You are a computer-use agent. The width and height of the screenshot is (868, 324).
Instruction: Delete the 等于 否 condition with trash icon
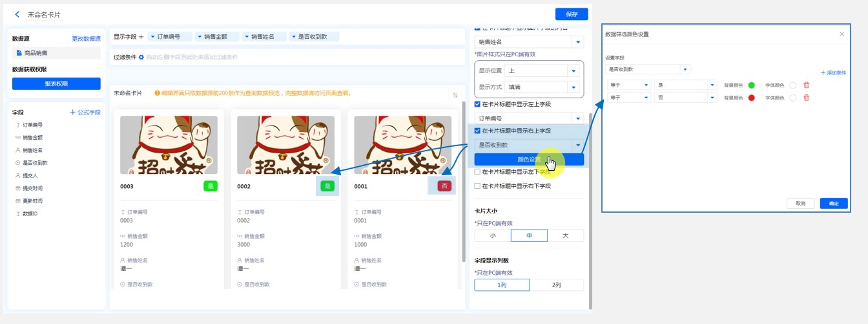point(806,98)
